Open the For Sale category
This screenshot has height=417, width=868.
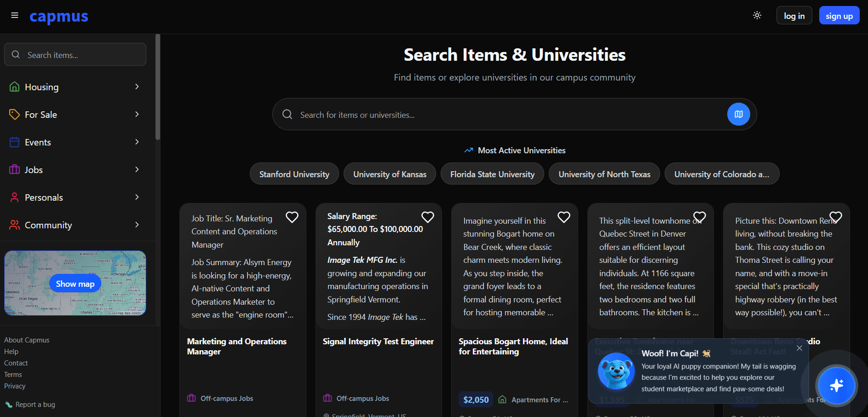pyautogui.click(x=75, y=114)
